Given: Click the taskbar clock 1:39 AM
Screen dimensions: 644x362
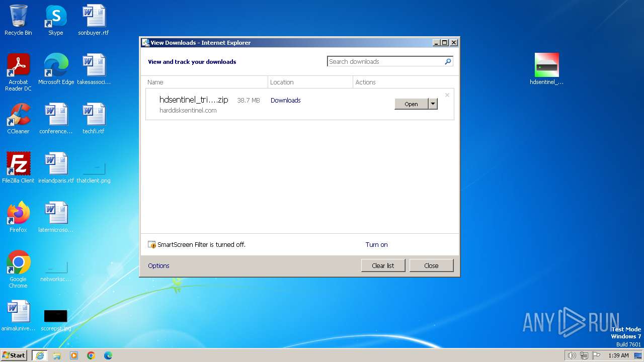Looking at the screenshot, I should (x=618, y=355).
